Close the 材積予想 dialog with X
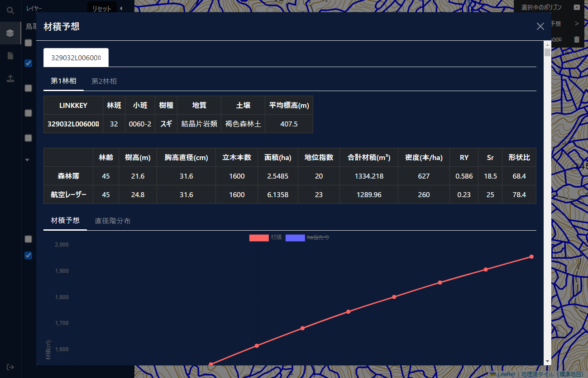 540,26
